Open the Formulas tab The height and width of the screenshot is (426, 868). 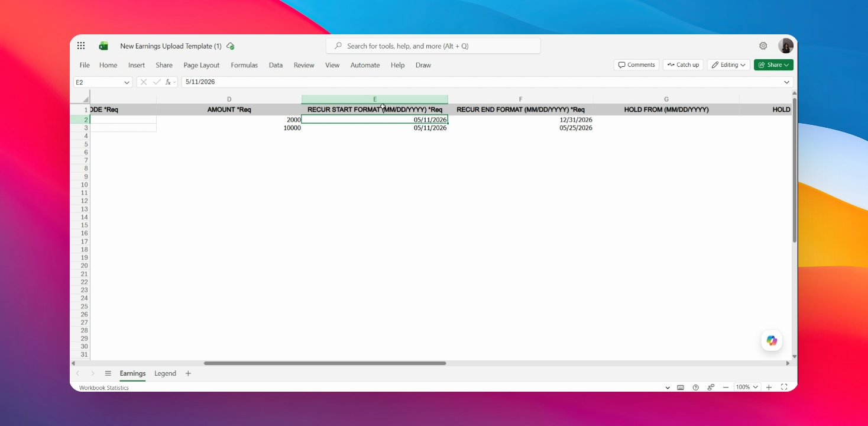(244, 65)
